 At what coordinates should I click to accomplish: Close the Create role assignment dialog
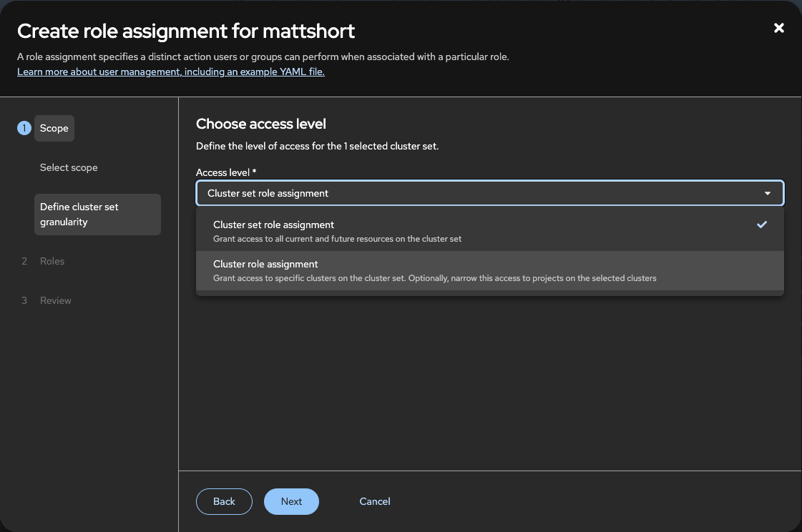[x=779, y=28]
